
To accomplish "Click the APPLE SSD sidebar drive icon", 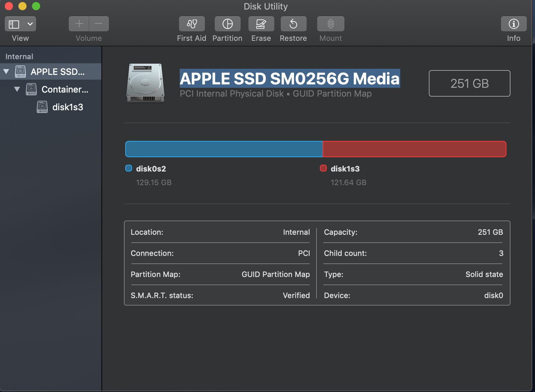I will click(20, 71).
